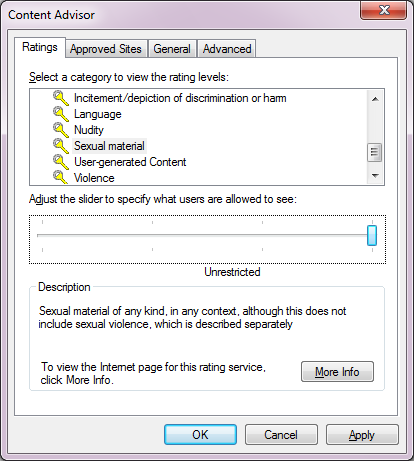Click the category list scrollbar thumb
Viewport: 414px width, 461px height.
click(x=375, y=152)
